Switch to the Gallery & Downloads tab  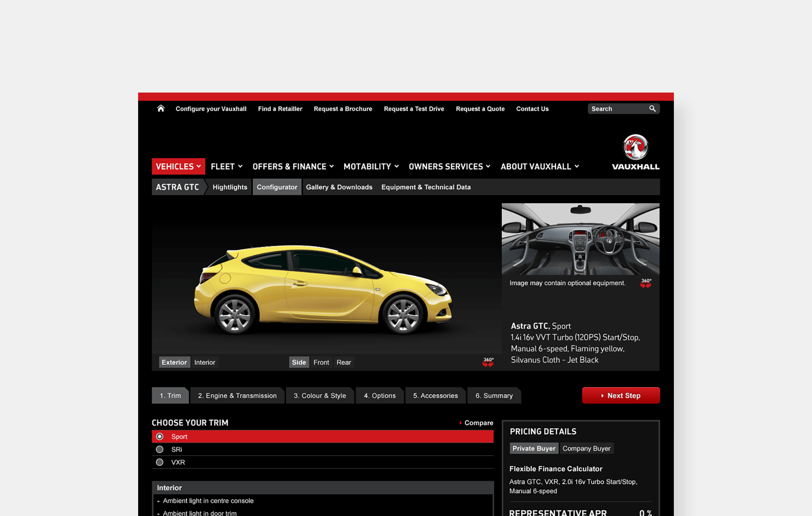(x=339, y=187)
